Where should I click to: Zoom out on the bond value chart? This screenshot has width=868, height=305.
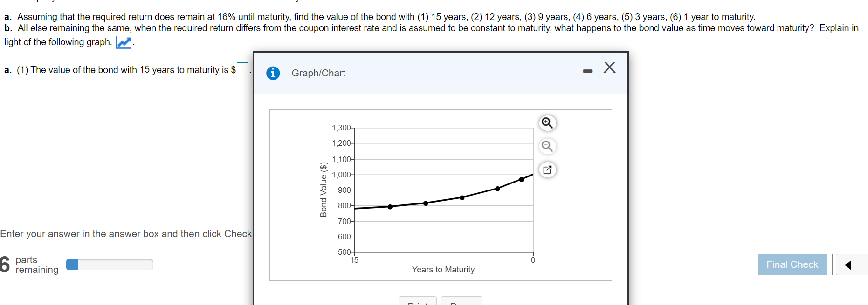547,146
